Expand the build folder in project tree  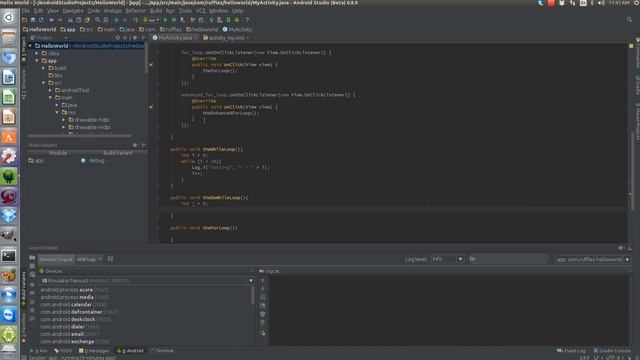44,68
